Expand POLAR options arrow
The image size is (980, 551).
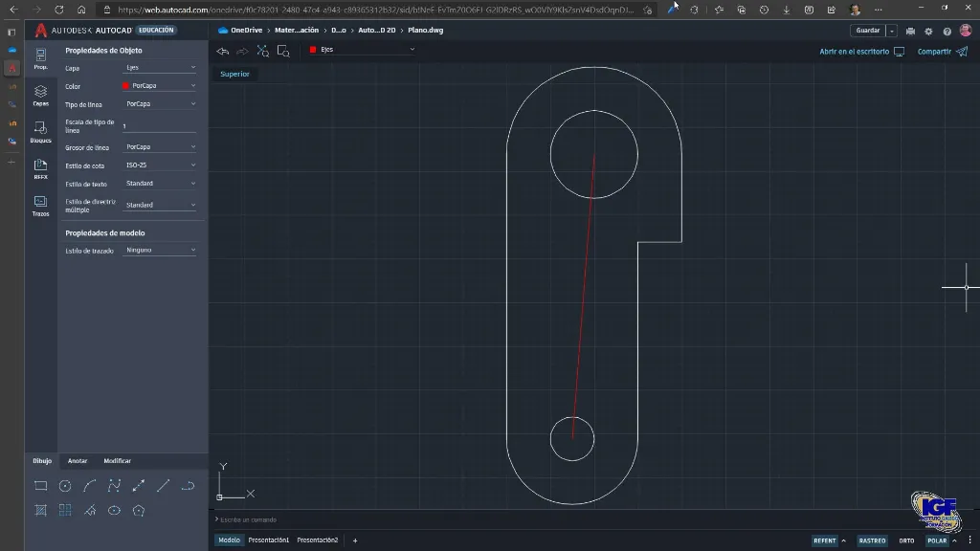pos(954,540)
